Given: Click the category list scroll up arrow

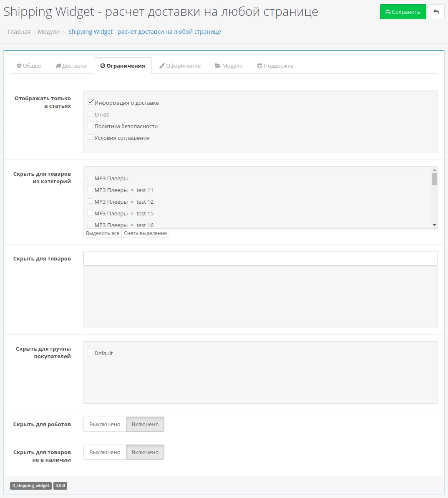Looking at the screenshot, I should point(434,170).
